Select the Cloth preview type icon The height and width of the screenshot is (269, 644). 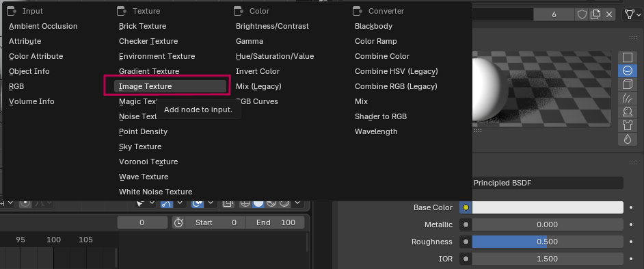[627, 125]
